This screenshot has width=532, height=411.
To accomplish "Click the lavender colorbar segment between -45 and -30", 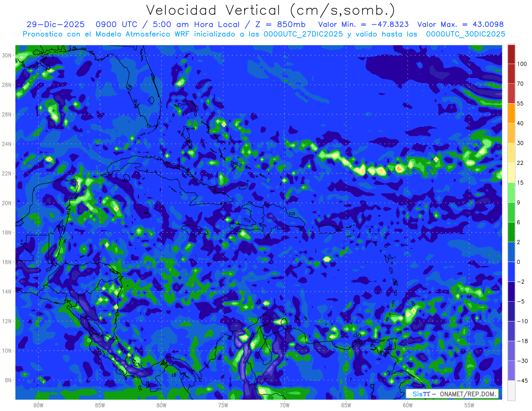I will pyautogui.click(x=511, y=370).
